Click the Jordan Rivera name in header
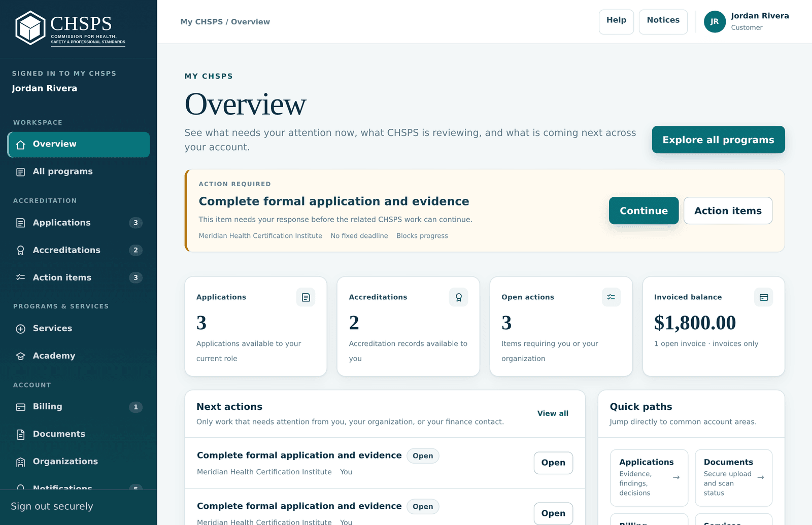Screen dimensions: 812x525 tap(760, 16)
